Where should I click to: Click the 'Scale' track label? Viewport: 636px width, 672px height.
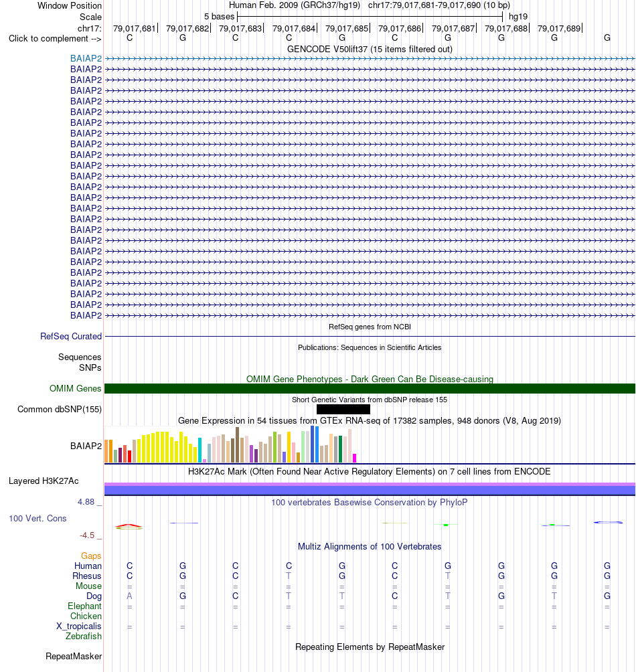[90, 17]
